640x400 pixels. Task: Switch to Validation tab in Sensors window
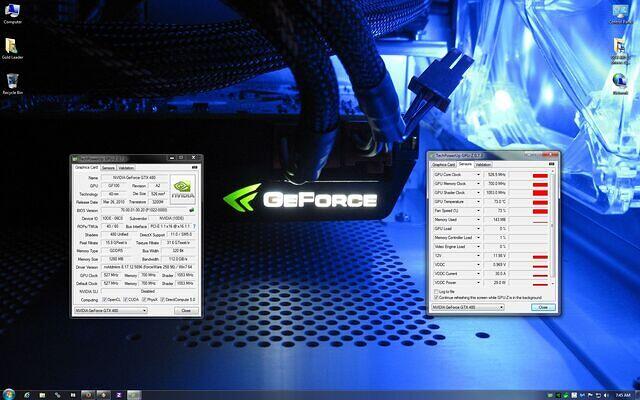click(x=483, y=164)
